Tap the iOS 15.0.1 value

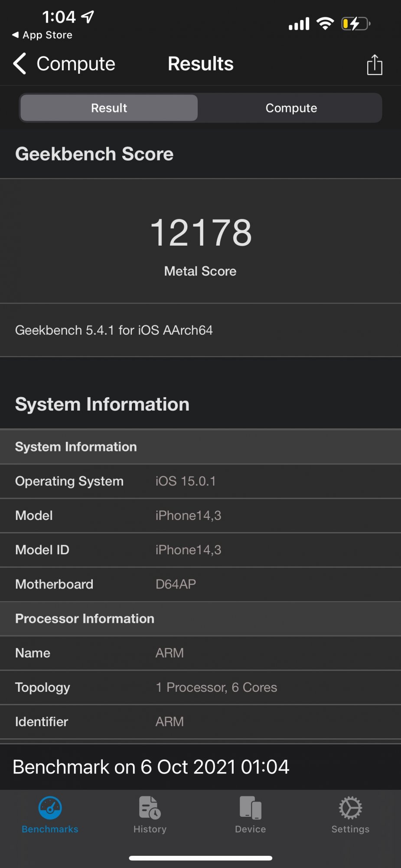point(186,481)
